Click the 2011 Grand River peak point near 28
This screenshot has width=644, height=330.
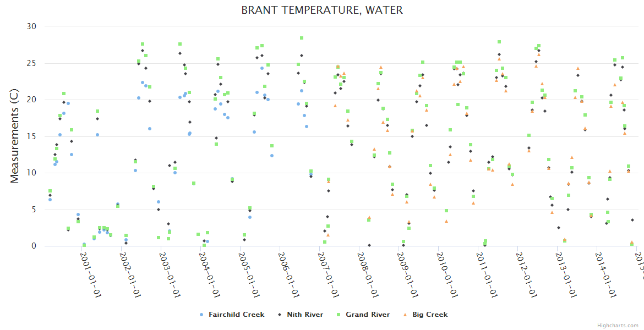click(499, 42)
